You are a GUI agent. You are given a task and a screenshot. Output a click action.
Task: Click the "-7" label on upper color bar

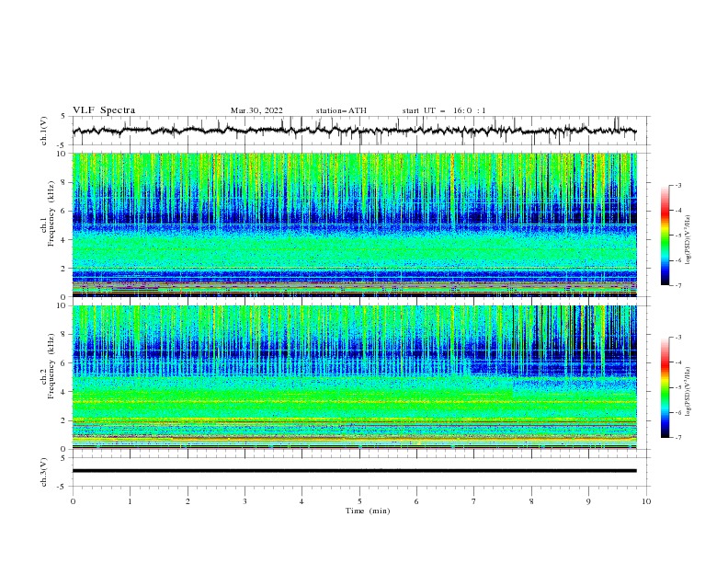pos(677,286)
